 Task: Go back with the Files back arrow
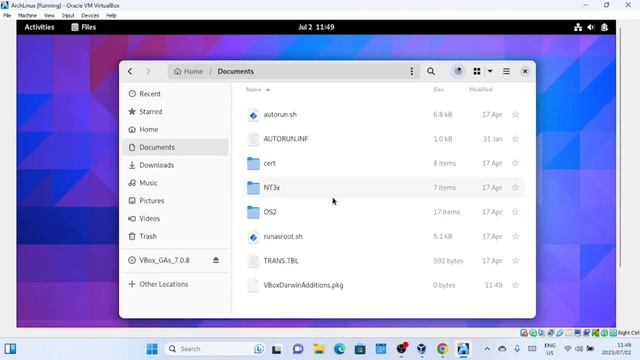pos(130,71)
